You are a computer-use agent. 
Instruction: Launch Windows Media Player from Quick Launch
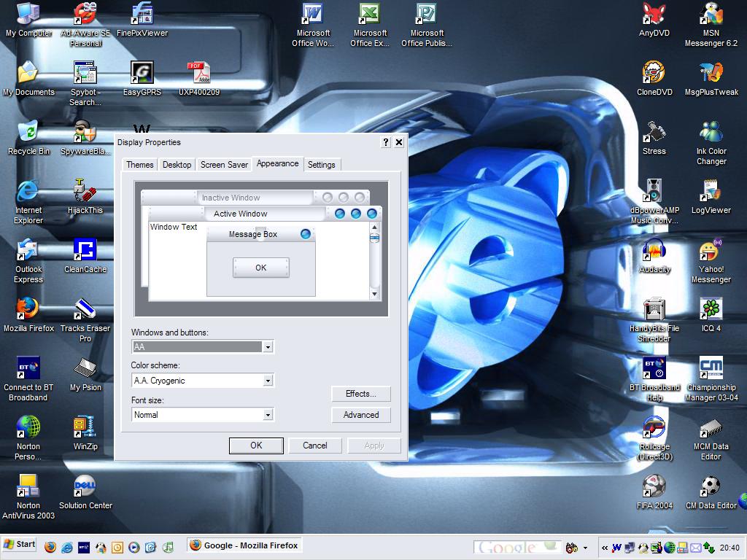click(x=134, y=548)
